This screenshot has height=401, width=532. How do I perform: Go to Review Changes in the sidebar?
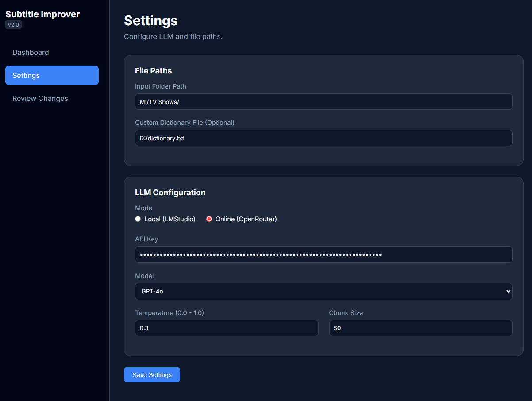(x=40, y=98)
